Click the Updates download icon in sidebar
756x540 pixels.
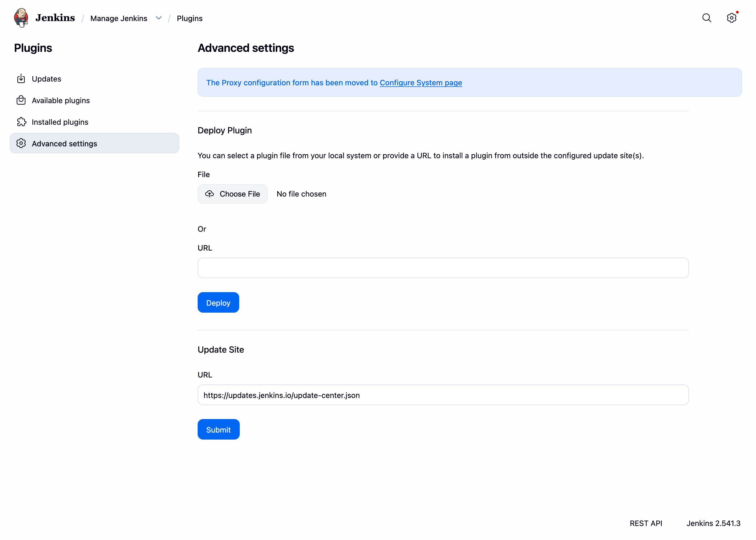coord(21,79)
